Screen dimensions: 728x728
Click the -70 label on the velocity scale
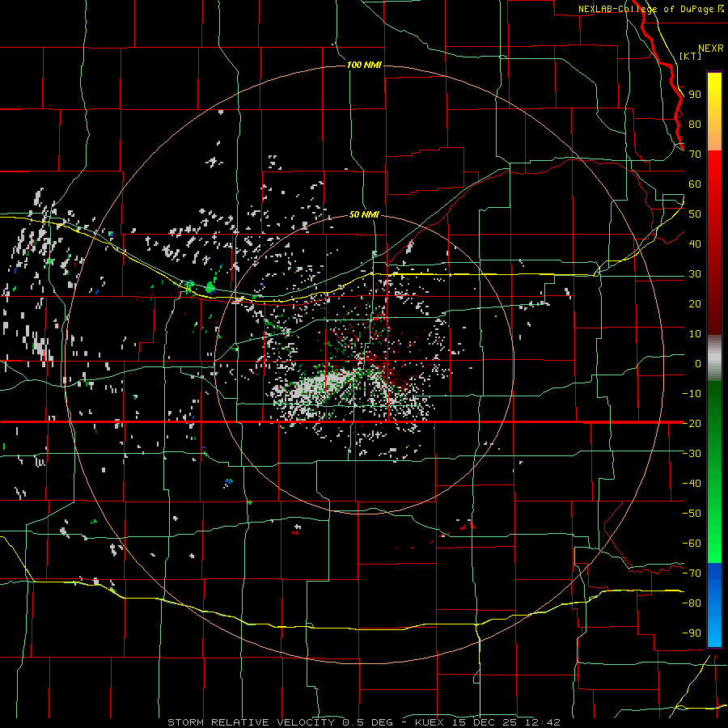point(692,574)
